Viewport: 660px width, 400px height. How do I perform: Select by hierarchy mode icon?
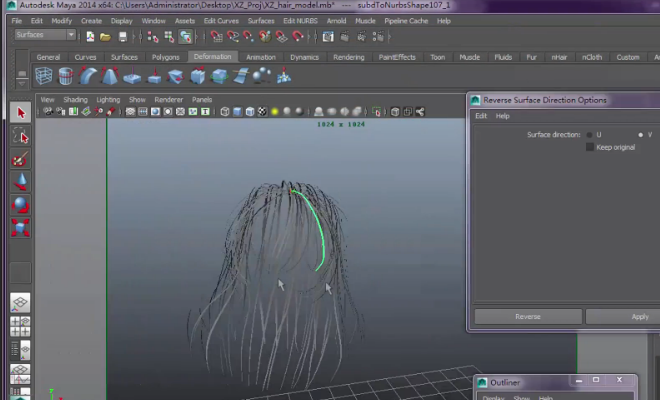tap(153, 37)
